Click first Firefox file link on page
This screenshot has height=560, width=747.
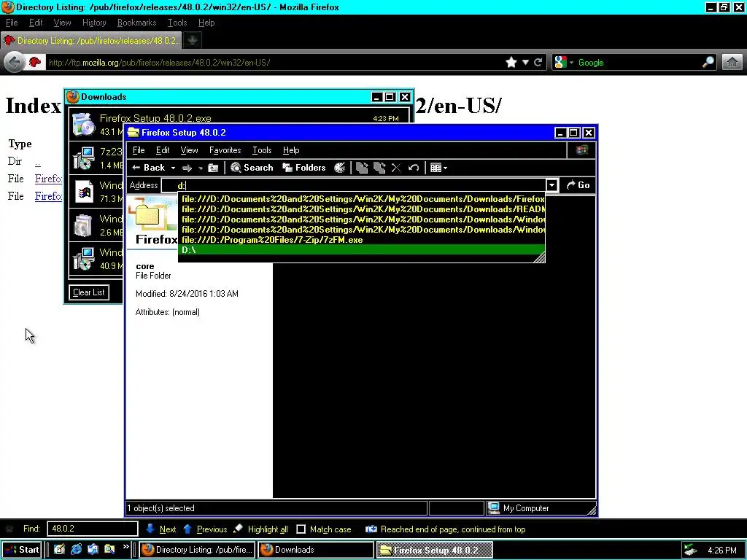[48, 179]
